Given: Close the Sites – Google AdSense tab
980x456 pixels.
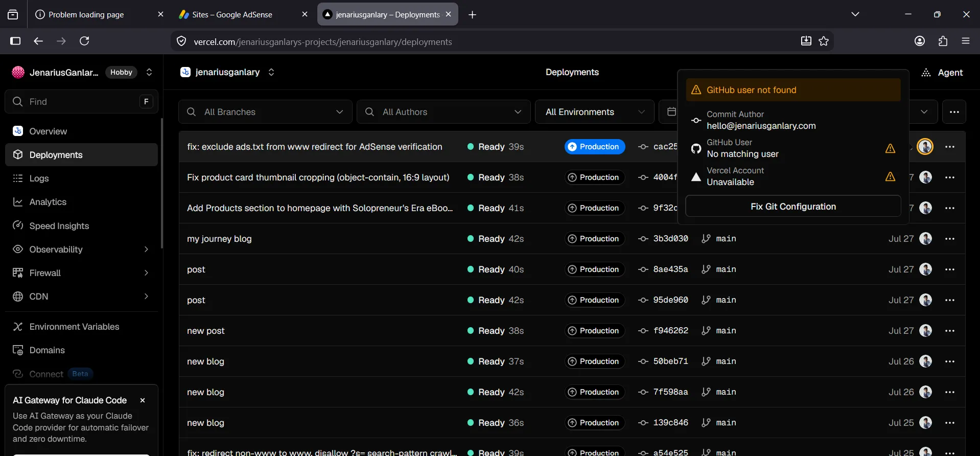Looking at the screenshot, I should pyautogui.click(x=305, y=14).
